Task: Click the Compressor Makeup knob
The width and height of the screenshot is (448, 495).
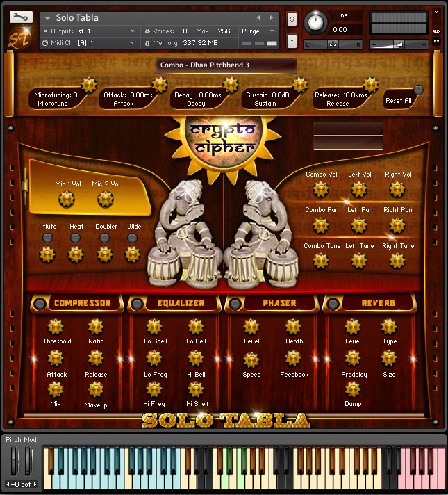Action: pos(96,389)
